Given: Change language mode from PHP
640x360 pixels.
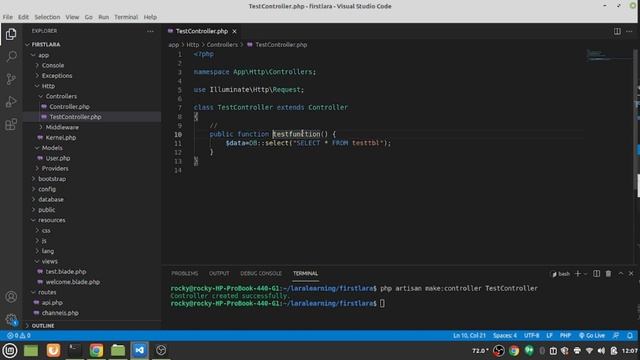Looking at the screenshot, I should [565, 336].
